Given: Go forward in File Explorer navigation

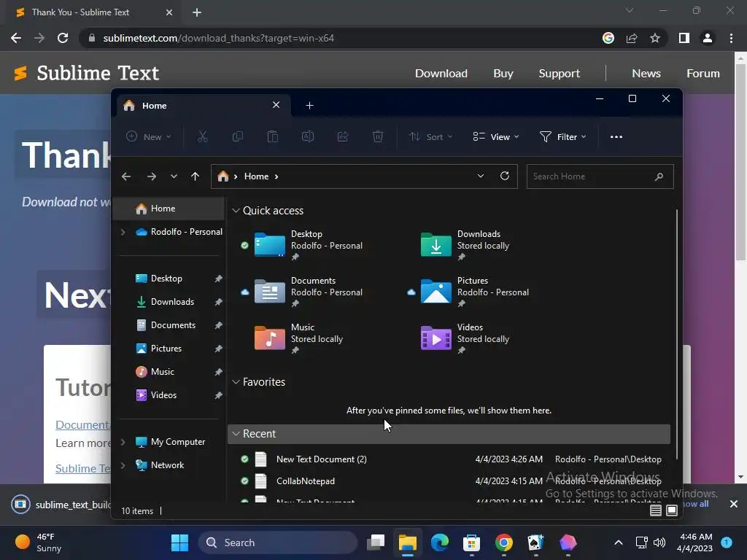Looking at the screenshot, I should coord(152,176).
